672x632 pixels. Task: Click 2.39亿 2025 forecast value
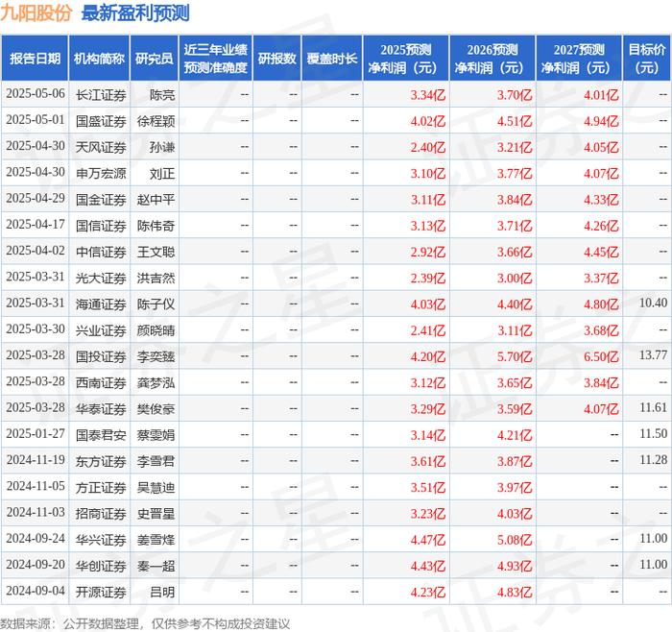(428, 279)
